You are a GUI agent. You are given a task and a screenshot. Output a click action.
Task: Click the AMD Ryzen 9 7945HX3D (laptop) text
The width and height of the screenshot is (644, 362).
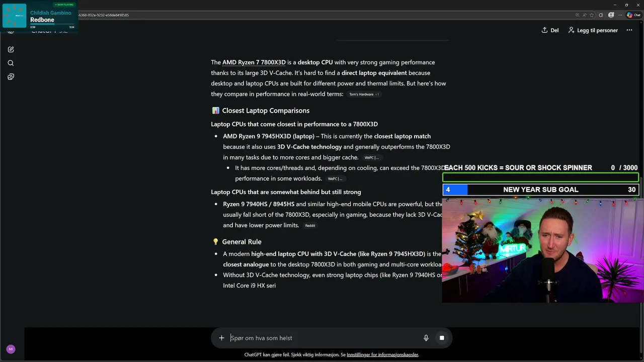(x=269, y=136)
